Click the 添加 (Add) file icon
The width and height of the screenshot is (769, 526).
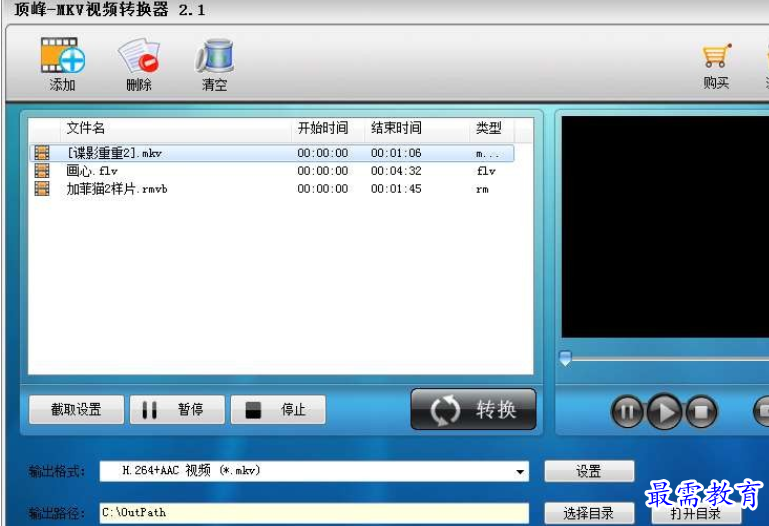62,58
